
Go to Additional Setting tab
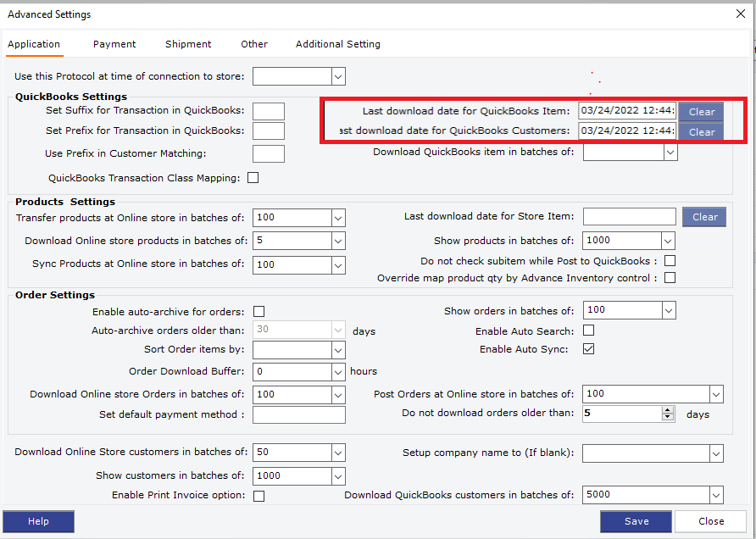(338, 44)
